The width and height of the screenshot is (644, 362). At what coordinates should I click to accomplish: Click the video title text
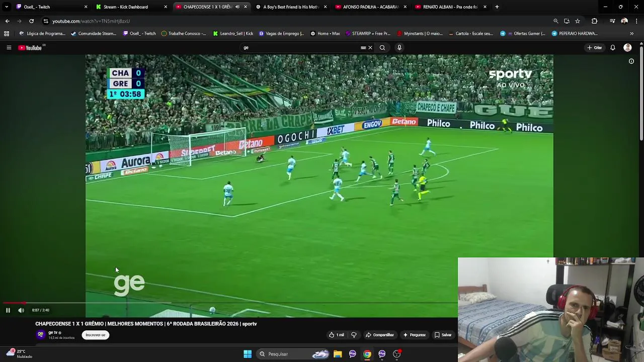(146, 324)
